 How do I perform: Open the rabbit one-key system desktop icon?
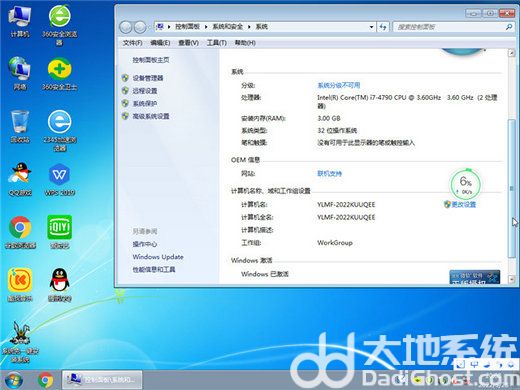click(x=20, y=342)
